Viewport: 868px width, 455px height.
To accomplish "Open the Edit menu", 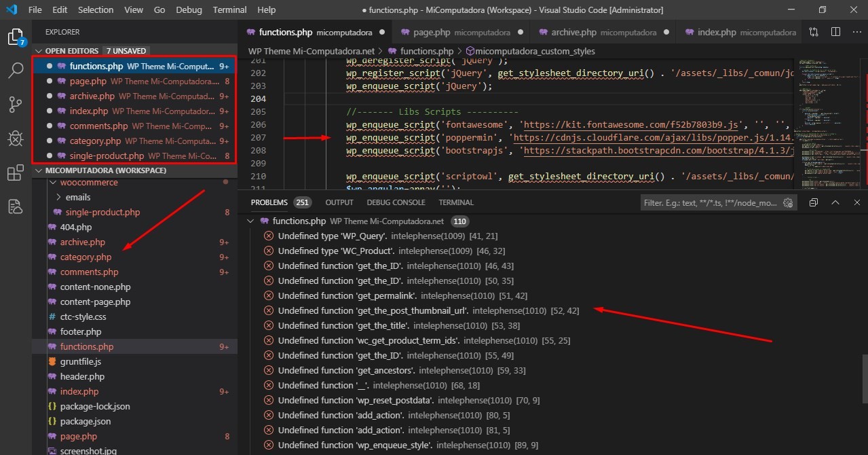I will point(60,10).
